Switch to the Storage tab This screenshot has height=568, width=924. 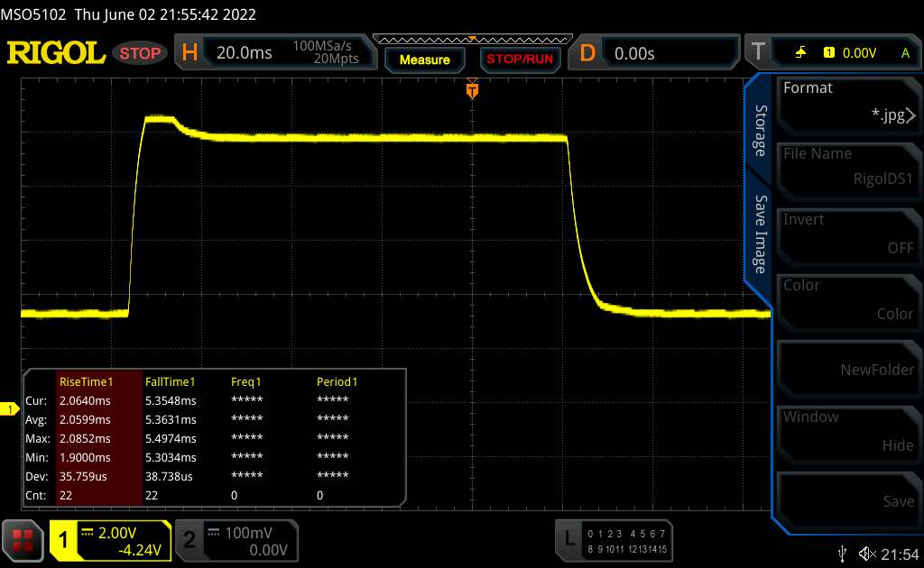click(x=760, y=131)
